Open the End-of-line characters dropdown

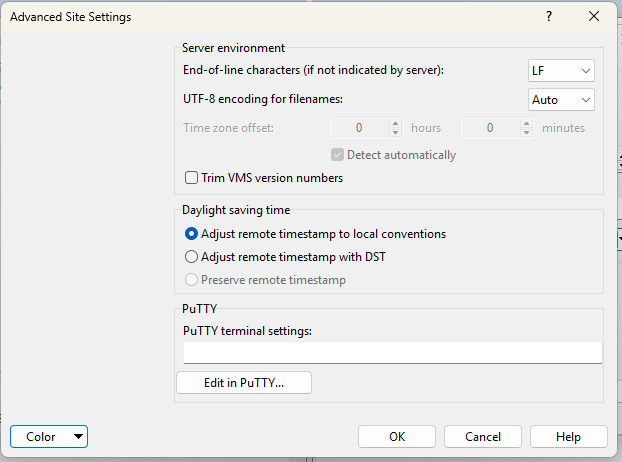(561, 70)
